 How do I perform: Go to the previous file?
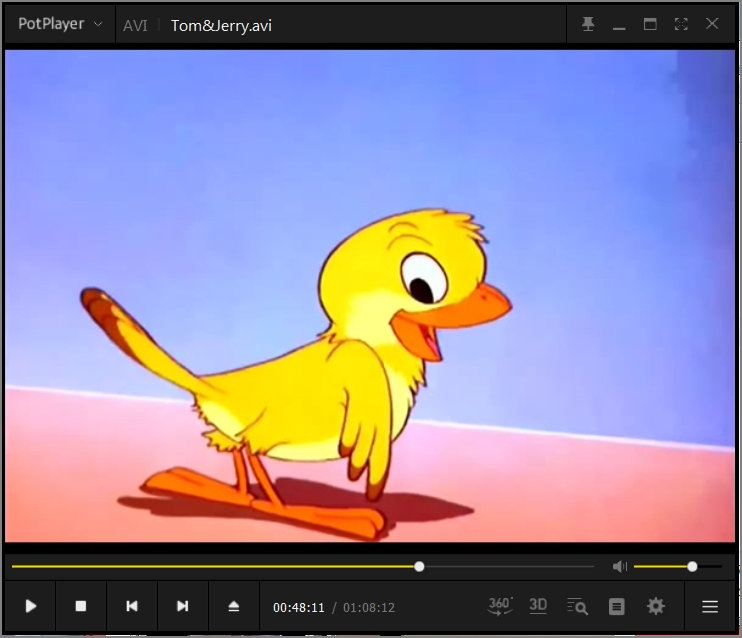pyautogui.click(x=132, y=606)
